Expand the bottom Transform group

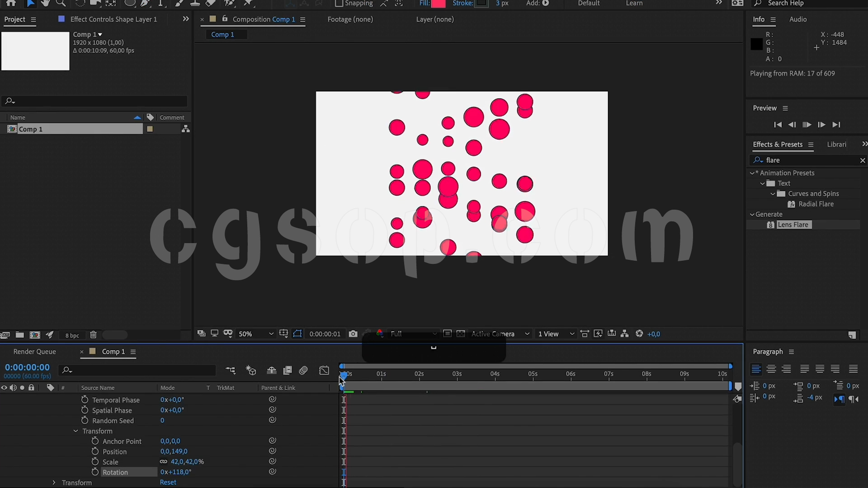[x=54, y=483]
